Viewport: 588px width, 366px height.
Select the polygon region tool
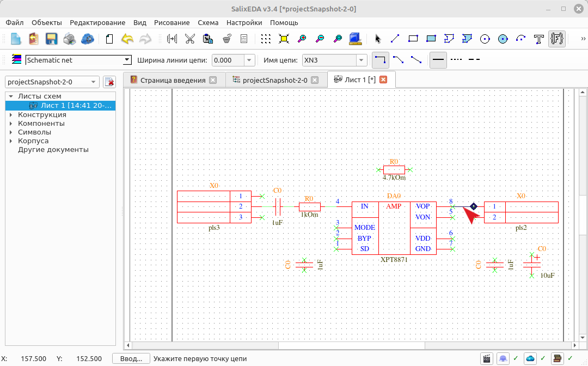[449, 39]
